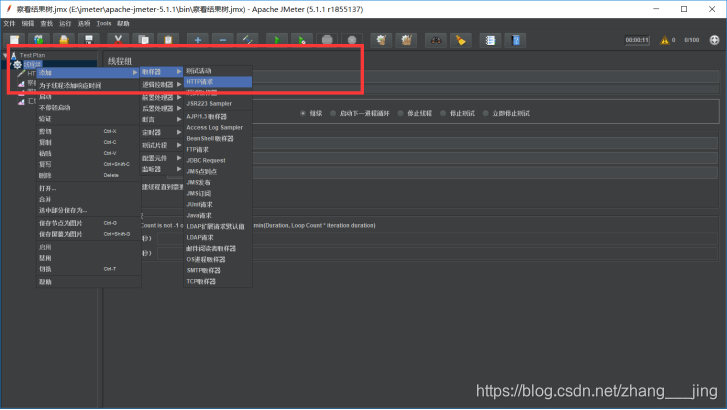Image resolution: width=727 pixels, height=410 pixels.
Task: Select radio button 启动下一进程循环
Action: tap(333, 113)
